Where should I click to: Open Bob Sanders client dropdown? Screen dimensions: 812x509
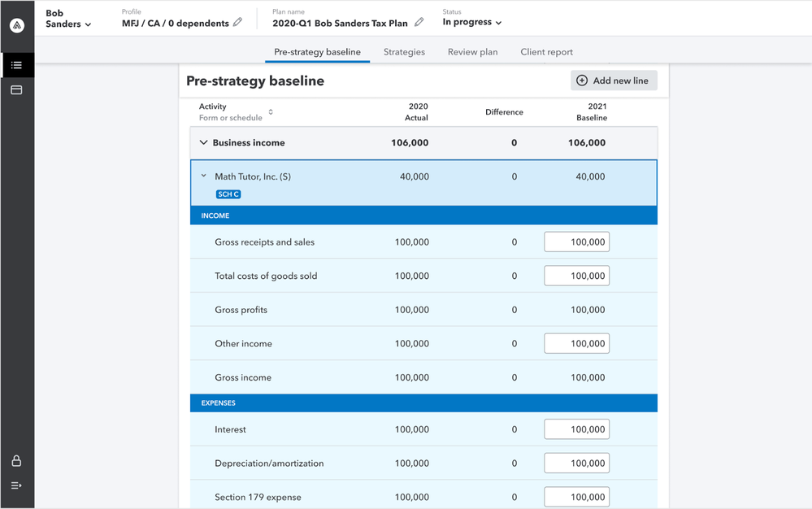pos(69,20)
